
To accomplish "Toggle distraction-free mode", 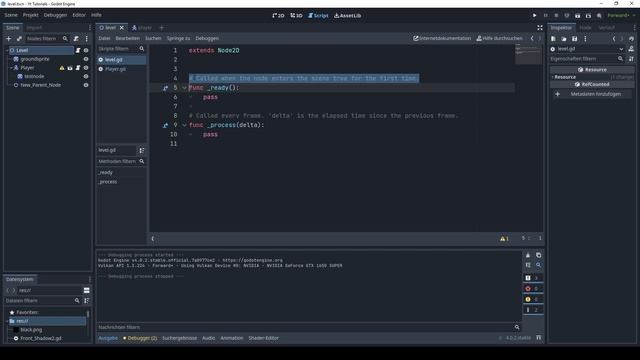I will 540,28.
